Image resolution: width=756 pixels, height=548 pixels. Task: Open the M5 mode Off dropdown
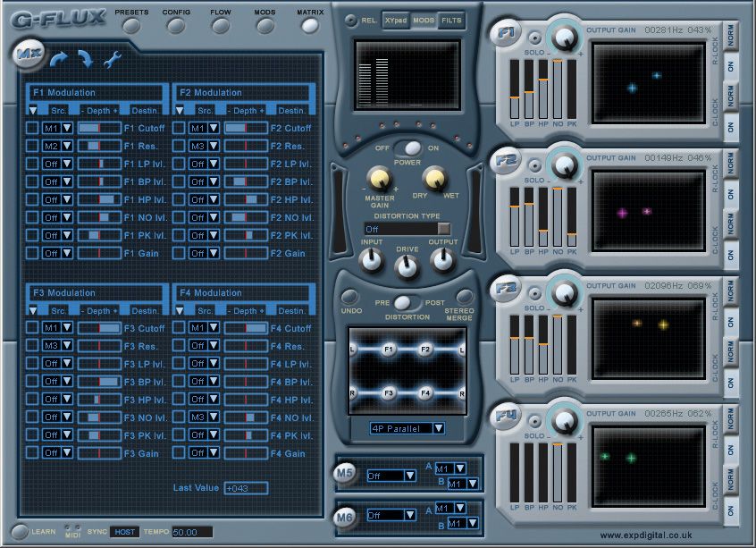coord(391,476)
